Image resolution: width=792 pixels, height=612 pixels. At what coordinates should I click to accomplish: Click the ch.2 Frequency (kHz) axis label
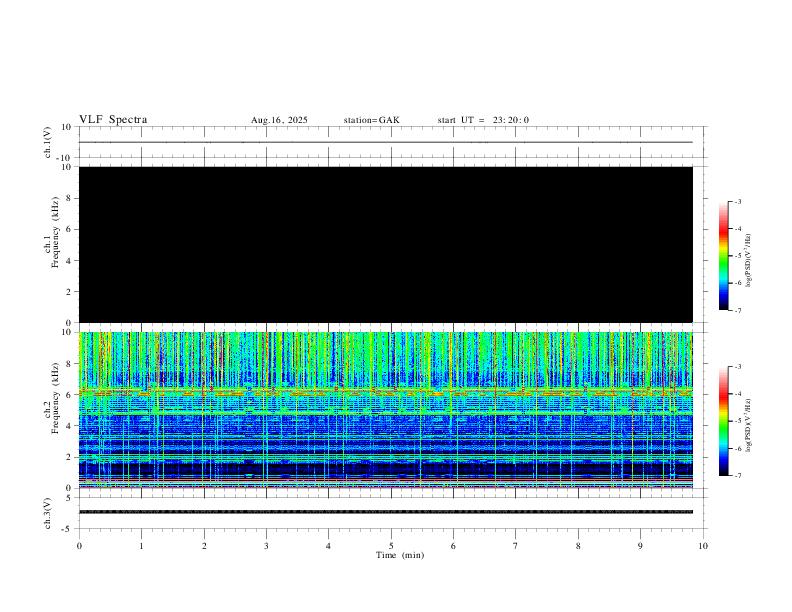tap(52, 409)
